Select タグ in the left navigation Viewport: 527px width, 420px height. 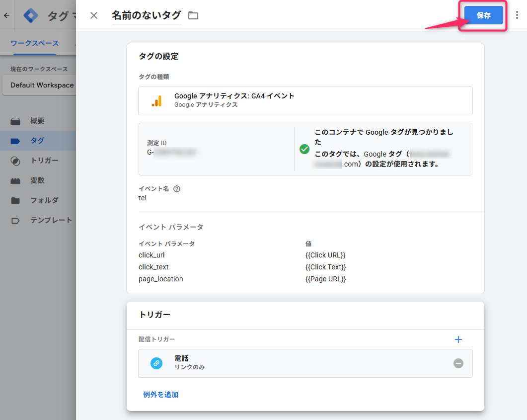click(37, 141)
